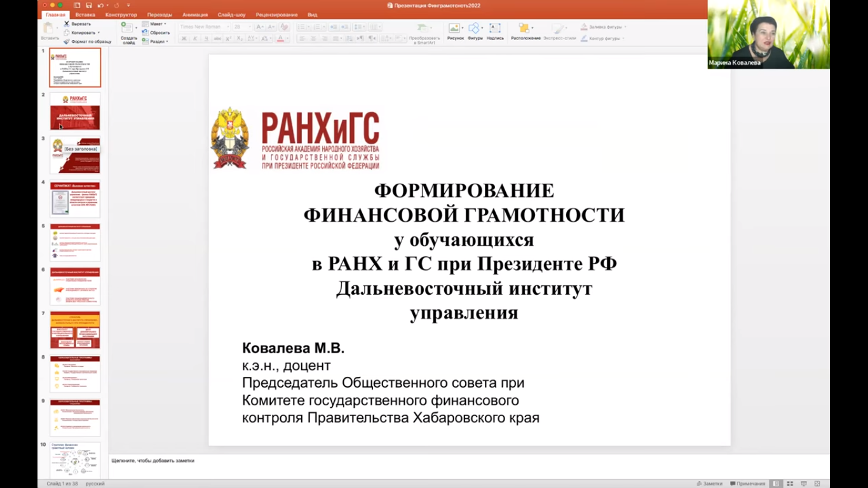Click the Save icon in title bar
This screenshot has width=868, height=488.
pos(89,5)
